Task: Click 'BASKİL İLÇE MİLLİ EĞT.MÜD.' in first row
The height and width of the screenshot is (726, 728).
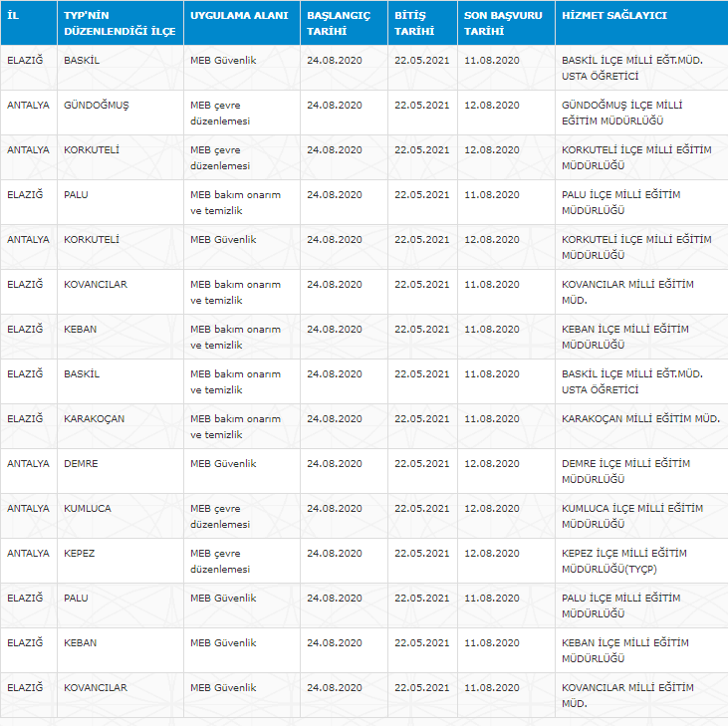Action: point(631,61)
